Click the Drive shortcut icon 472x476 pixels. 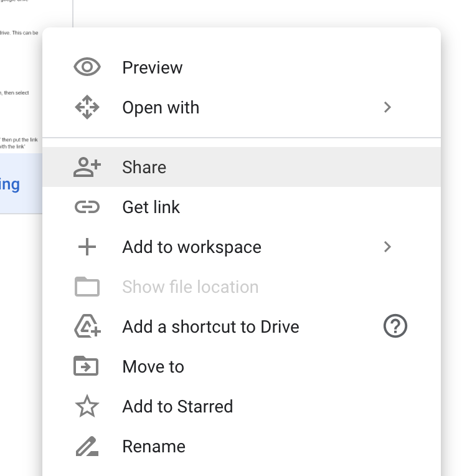(x=87, y=326)
